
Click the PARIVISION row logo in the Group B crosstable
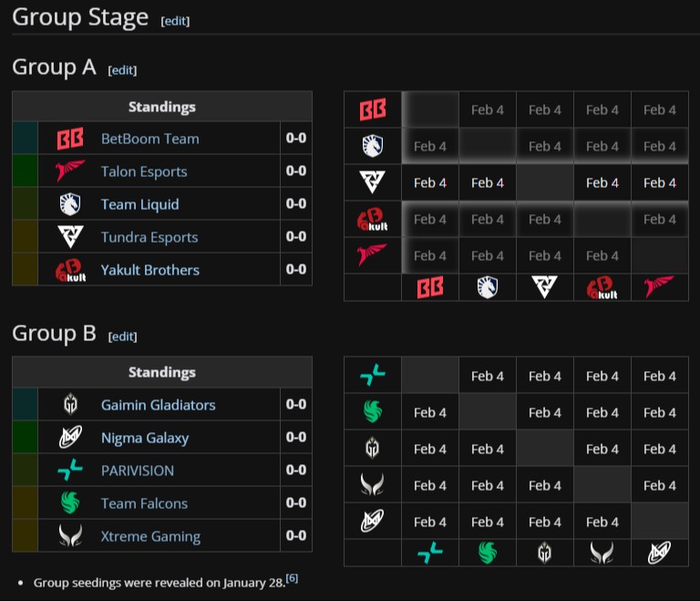[373, 376]
